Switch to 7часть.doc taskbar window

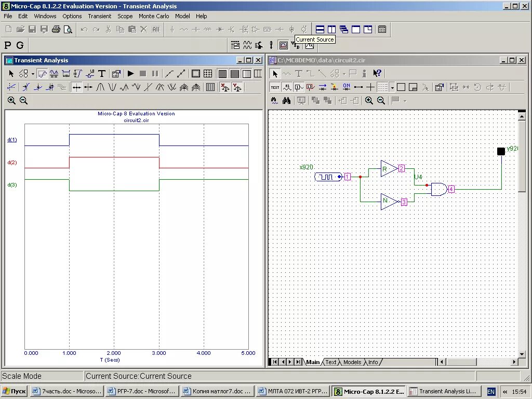[67, 391]
